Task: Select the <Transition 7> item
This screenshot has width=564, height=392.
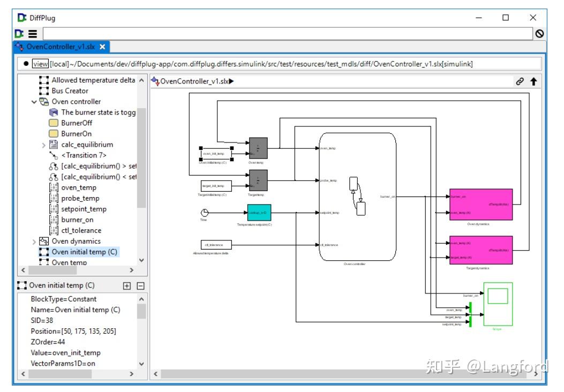Action: pos(84,155)
